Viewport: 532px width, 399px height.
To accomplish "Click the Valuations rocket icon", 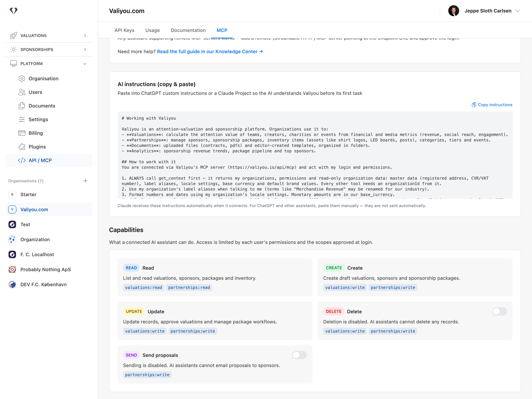I will [13, 35].
